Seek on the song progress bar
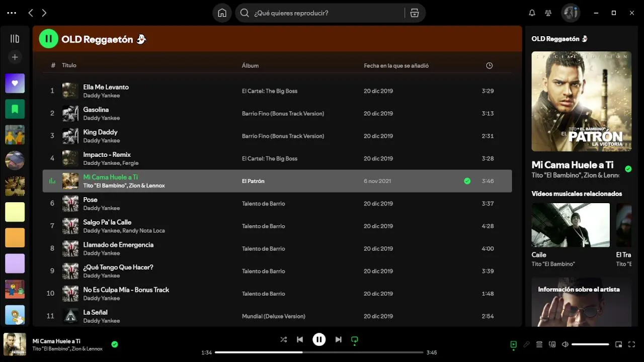 319,352
